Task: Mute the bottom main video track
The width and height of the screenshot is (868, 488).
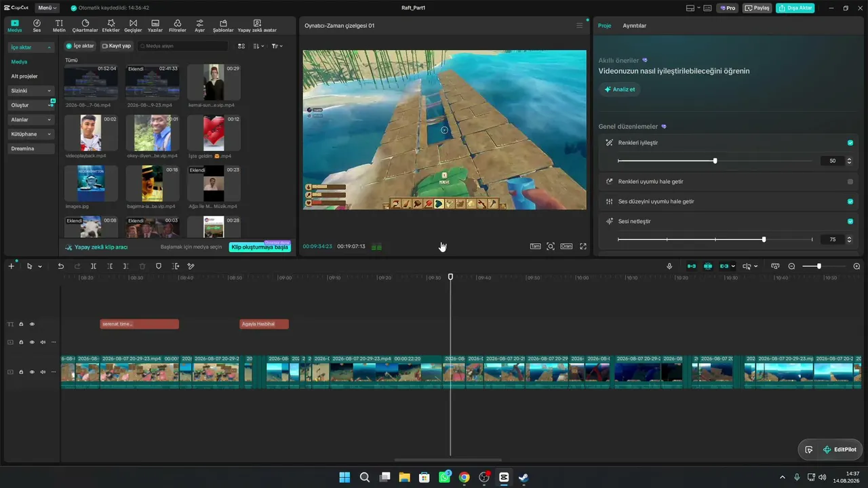Action: click(x=43, y=371)
